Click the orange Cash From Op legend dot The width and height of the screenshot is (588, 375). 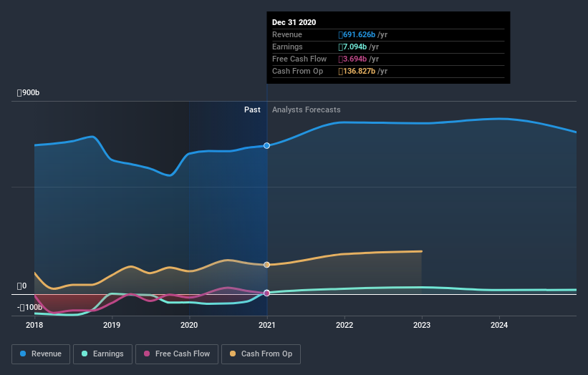(233, 354)
